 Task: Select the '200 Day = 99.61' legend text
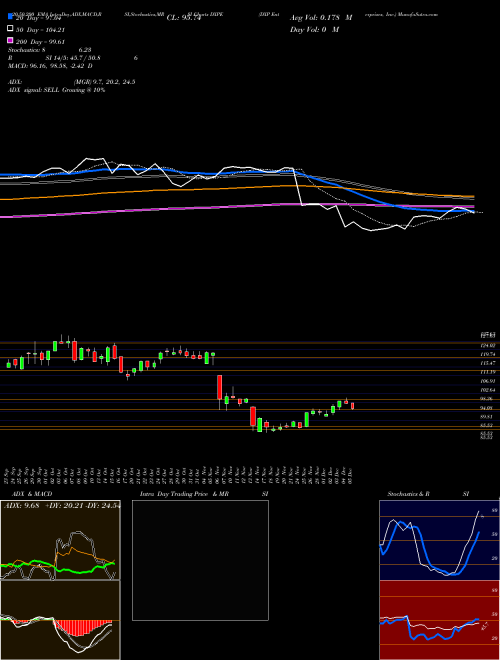[40, 42]
